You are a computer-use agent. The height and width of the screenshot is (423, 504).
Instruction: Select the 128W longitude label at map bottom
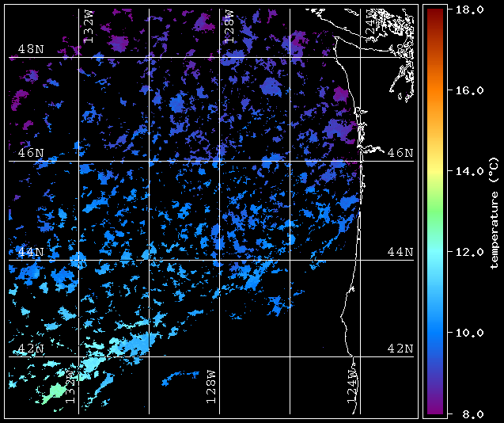click(211, 387)
